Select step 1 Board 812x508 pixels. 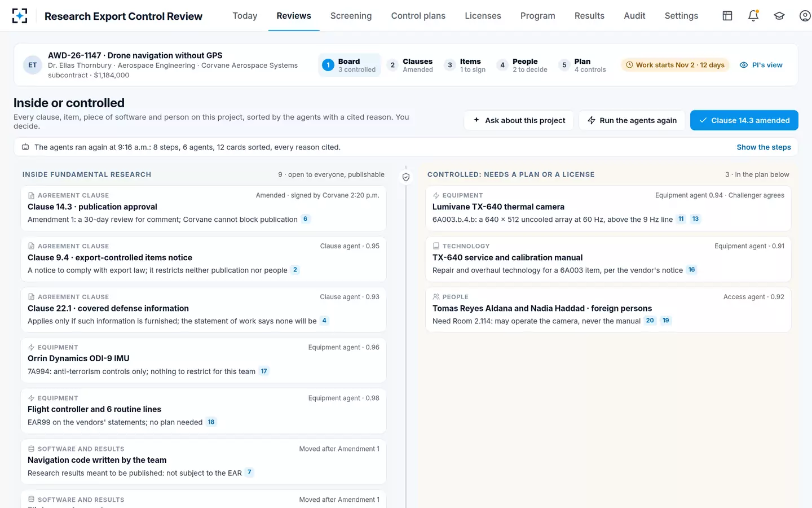(350, 65)
